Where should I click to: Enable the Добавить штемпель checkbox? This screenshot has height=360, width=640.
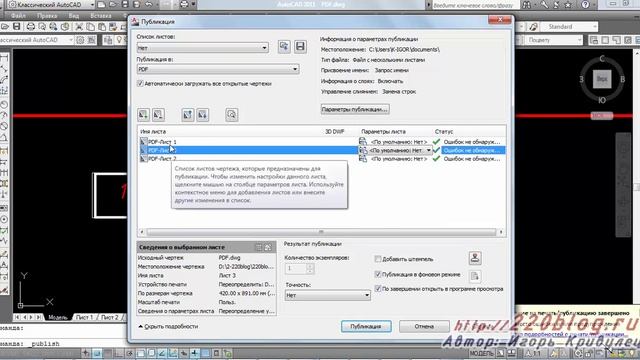(378, 259)
